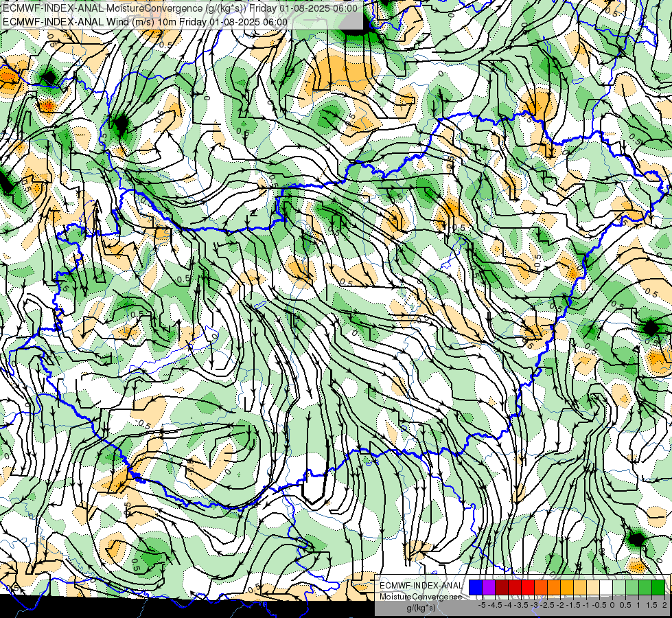Click the medium green swatch between 1 and 1.5
672x618 pixels.
[x=645, y=587]
